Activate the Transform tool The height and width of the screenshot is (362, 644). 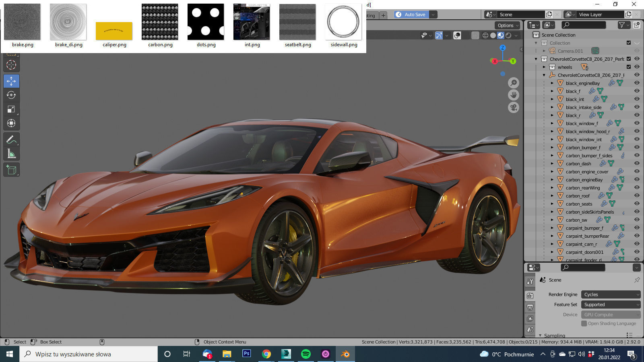[11, 123]
